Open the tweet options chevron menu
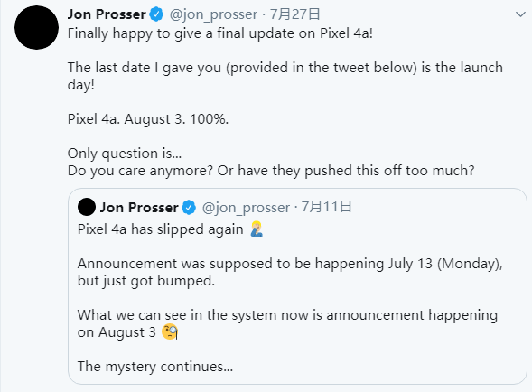The height and width of the screenshot is (392, 532). pos(520,14)
